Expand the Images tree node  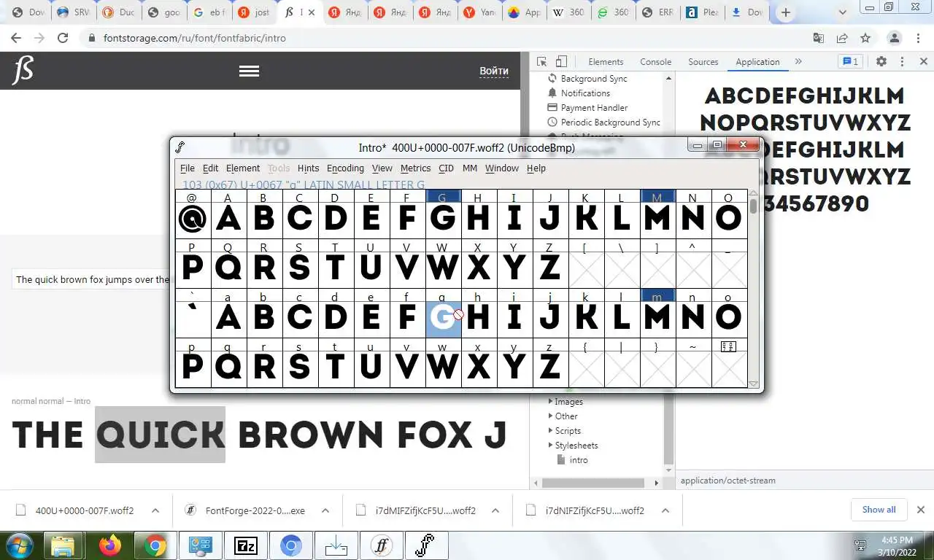551,402
